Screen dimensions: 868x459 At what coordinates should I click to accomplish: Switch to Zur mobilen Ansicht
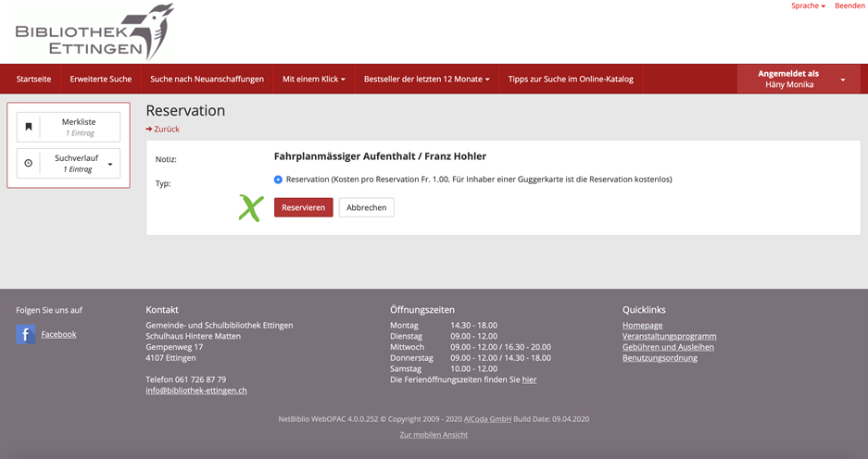pyautogui.click(x=434, y=435)
